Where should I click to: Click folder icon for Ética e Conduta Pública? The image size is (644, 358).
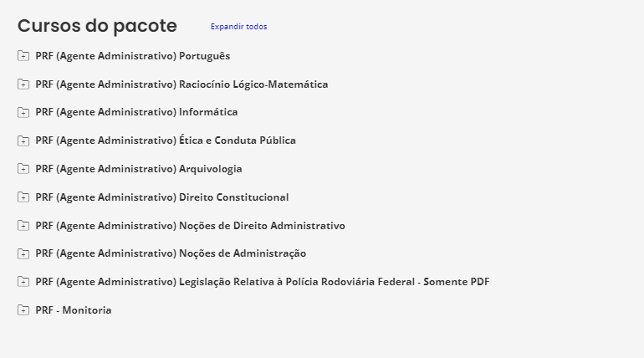point(23,141)
